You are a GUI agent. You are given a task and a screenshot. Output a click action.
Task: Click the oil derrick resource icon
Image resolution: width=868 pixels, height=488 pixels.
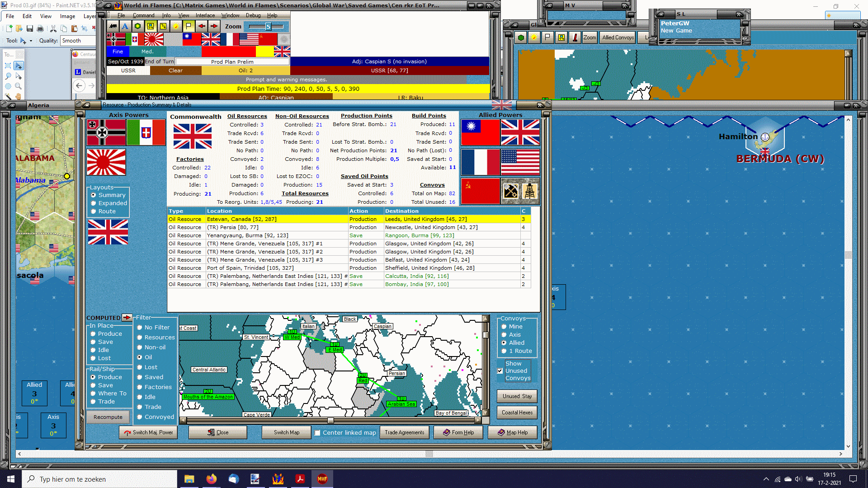(x=530, y=191)
